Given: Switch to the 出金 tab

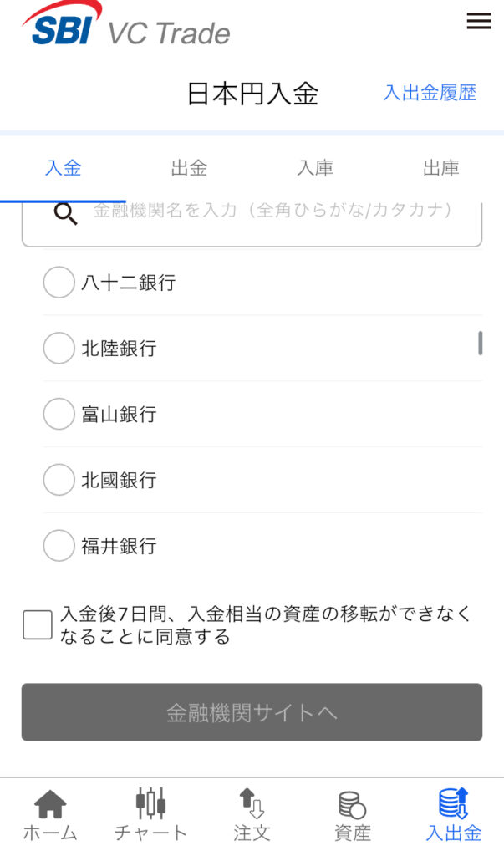Looking at the screenshot, I should (189, 168).
